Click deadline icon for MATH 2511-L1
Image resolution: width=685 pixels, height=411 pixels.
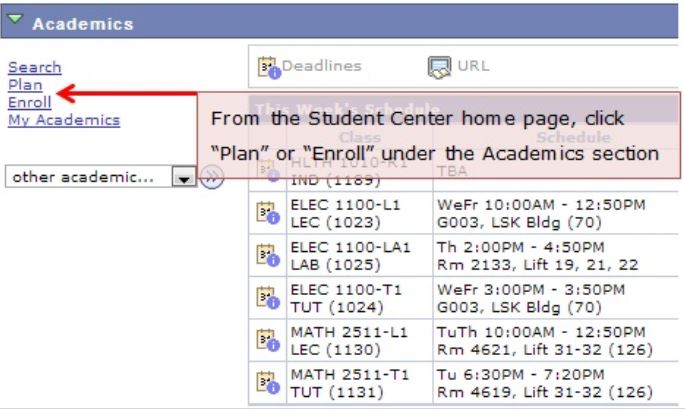coord(268,340)
